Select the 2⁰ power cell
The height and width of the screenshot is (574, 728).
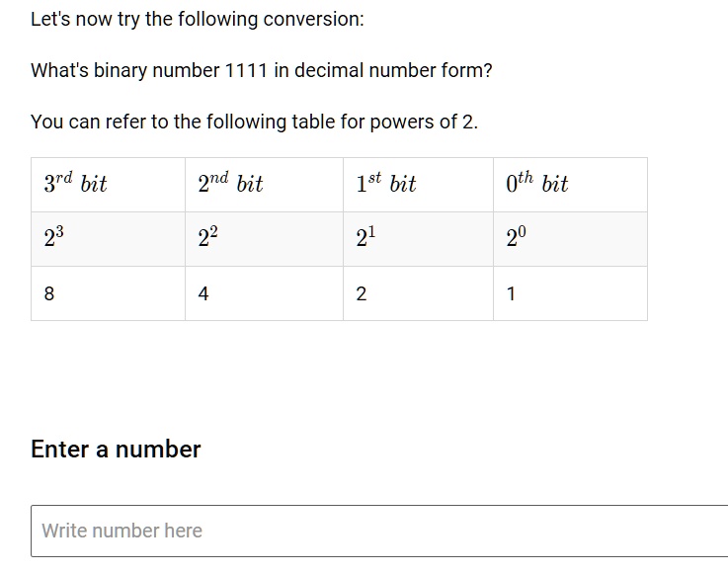coord(516,238)
